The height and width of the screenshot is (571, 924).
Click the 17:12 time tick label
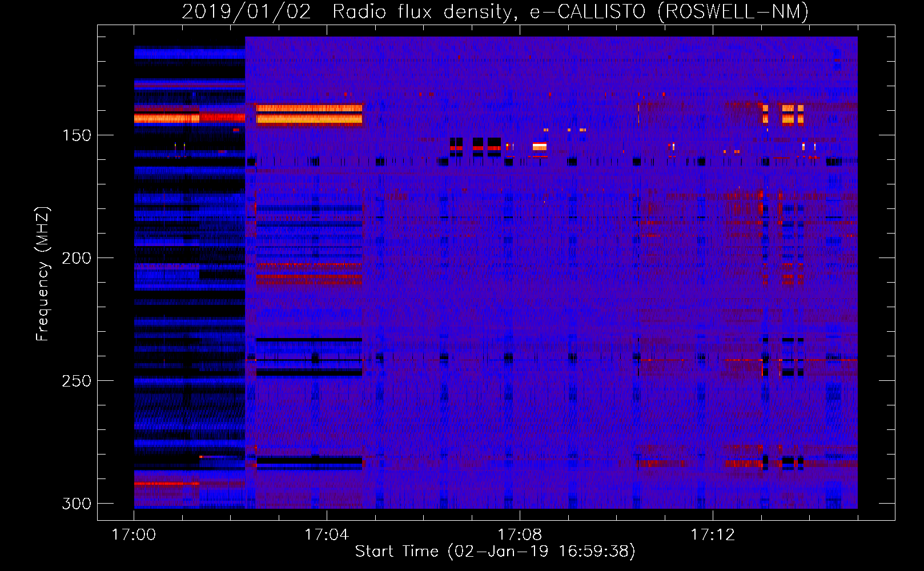pyautogui.click(x=713, y=535)
